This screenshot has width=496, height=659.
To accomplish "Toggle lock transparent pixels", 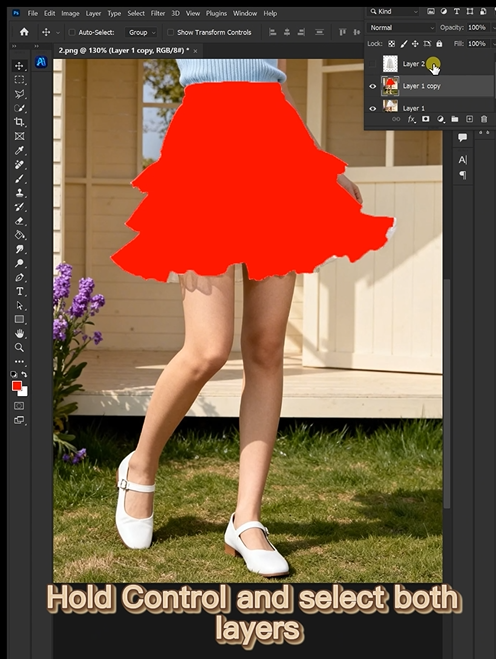I will click(x=391, y=44).
